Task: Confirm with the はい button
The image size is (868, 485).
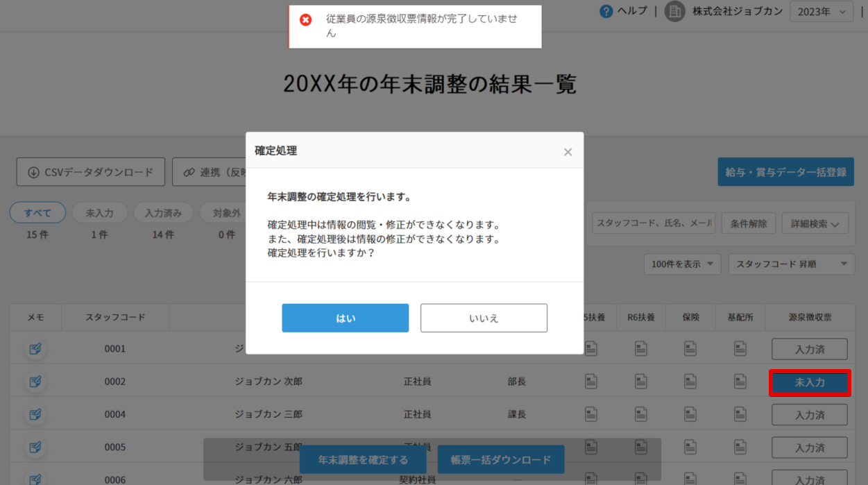Action: 345,318
